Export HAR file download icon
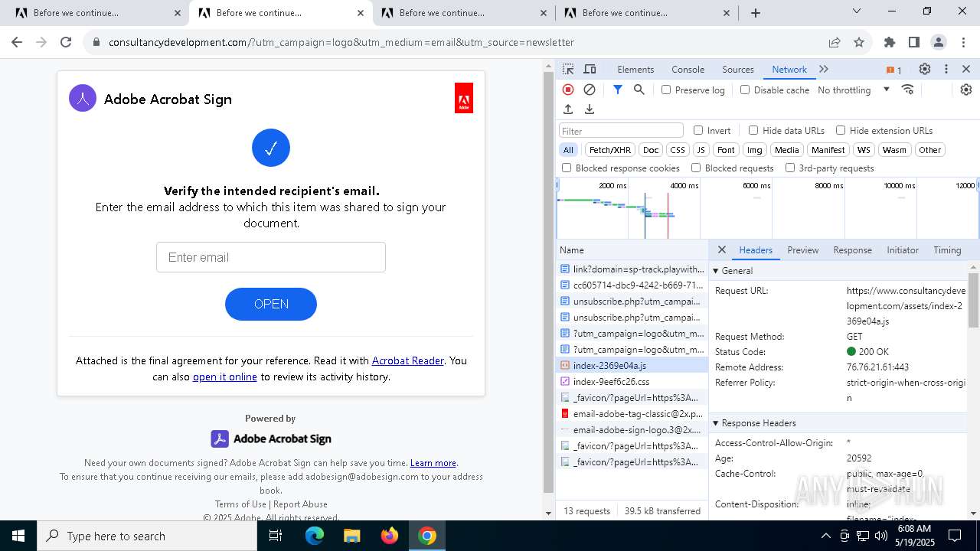 point(590,109)
